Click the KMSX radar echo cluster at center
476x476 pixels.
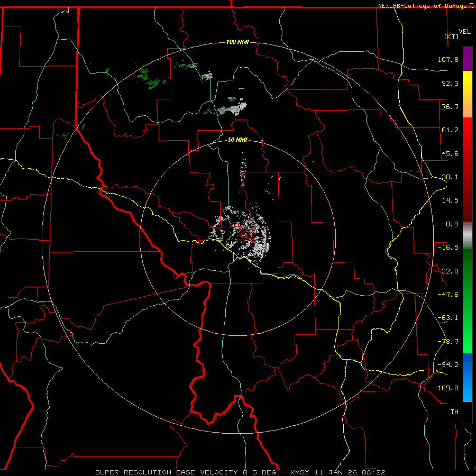point(241,234)
